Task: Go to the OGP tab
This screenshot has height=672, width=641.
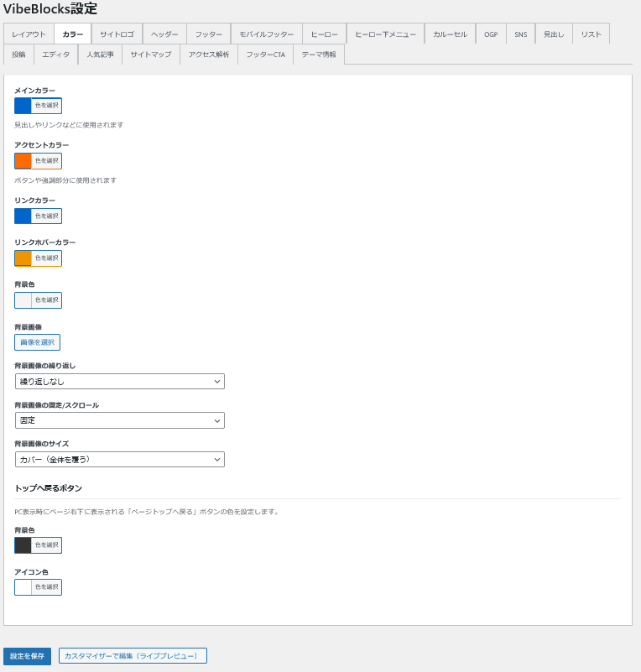Action: click(x=491, y=34)
